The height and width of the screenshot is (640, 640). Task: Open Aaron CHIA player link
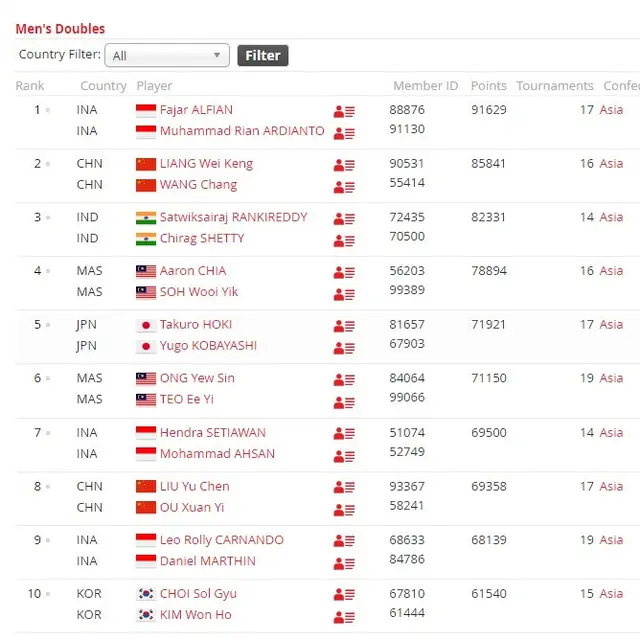point(193,271)
